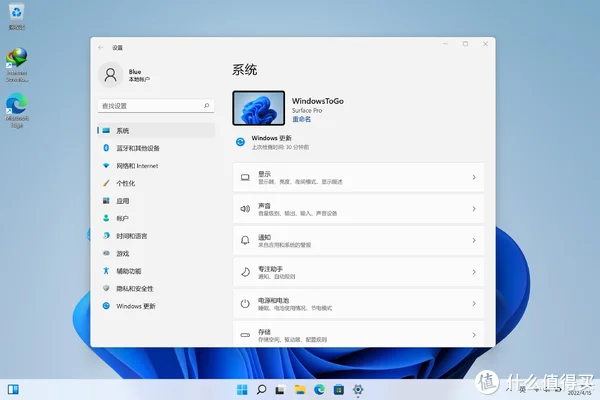The height and width of the screenshot is (400, 600).
Task: Open the Blue local account profile
Action: (124, 75)
